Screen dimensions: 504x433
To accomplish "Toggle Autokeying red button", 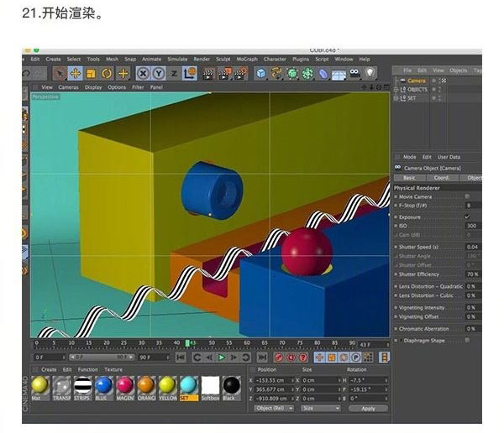I will coord(291,357).
